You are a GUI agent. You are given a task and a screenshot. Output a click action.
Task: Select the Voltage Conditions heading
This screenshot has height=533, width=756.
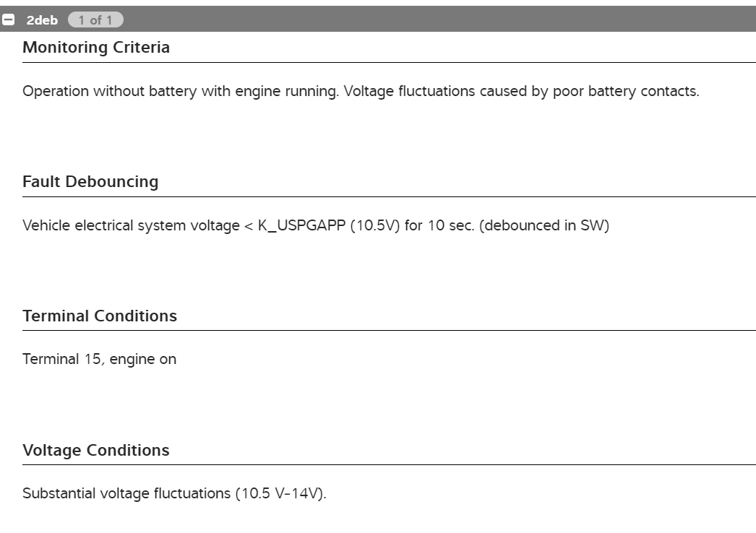96,451
